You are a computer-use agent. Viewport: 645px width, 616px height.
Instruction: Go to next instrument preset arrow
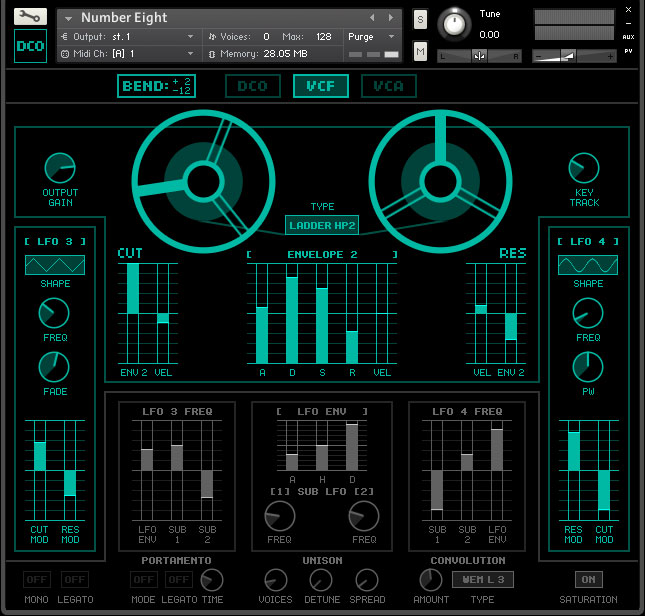pyautogui.click(x=392, y=18)
